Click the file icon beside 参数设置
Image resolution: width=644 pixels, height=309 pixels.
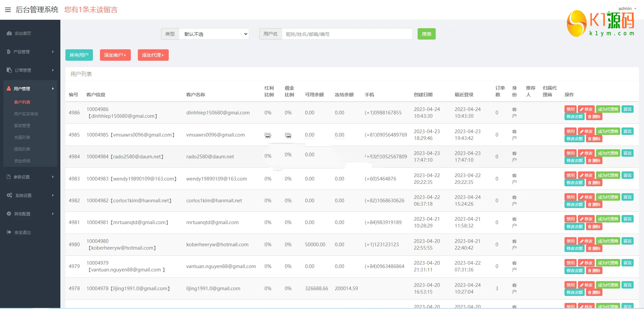[9, 177]
